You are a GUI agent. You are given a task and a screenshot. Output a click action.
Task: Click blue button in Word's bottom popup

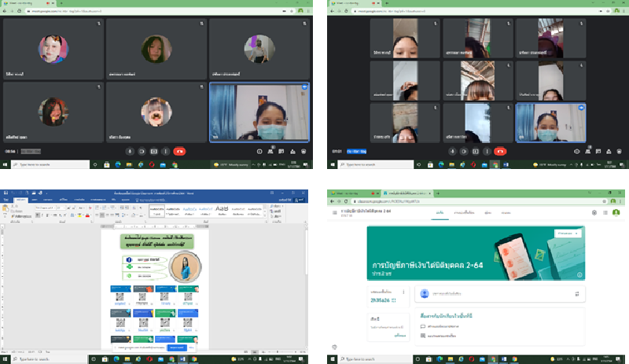[x=176, y=347]
